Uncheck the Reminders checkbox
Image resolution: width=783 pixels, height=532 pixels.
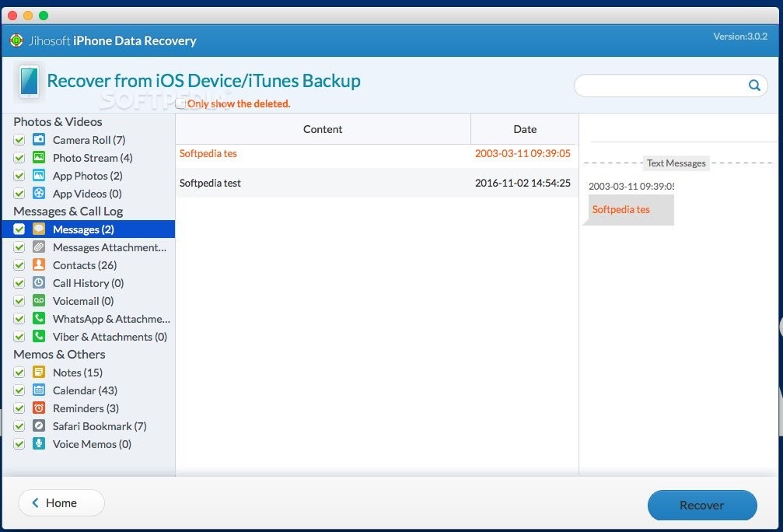pyautogui.click(x=19, y=408)
